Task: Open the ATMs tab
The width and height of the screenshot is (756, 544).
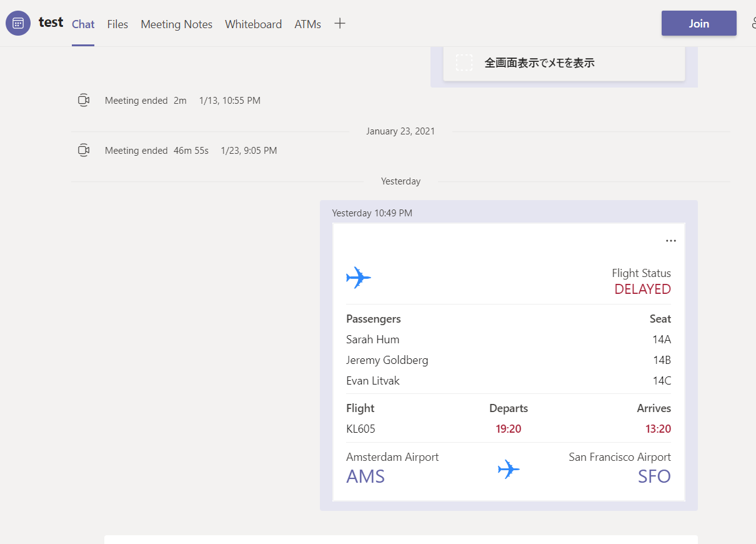Action: click(x=307, y=24)
